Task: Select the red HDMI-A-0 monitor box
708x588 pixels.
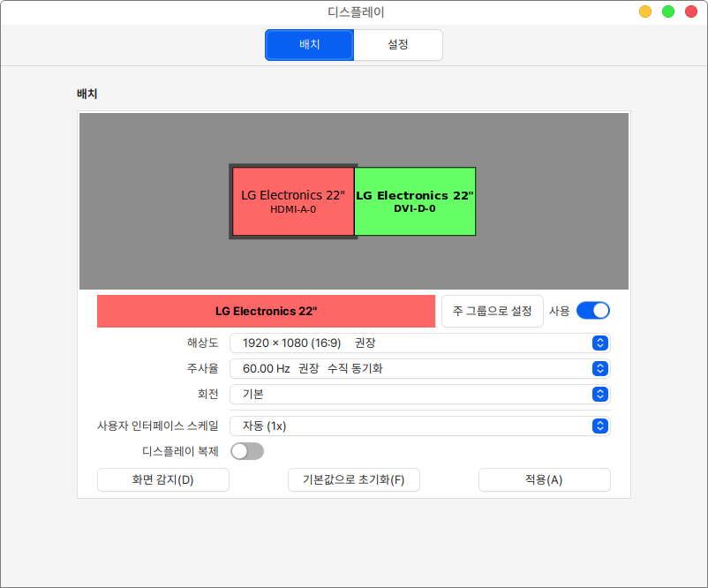Action: 292,201
